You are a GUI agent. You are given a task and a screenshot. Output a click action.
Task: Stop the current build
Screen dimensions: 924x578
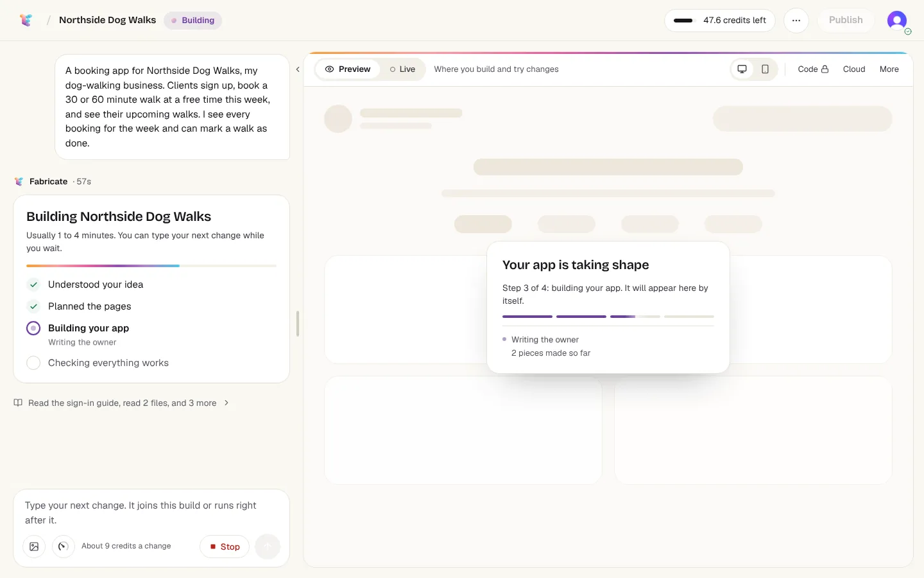[x=225, y=547]
